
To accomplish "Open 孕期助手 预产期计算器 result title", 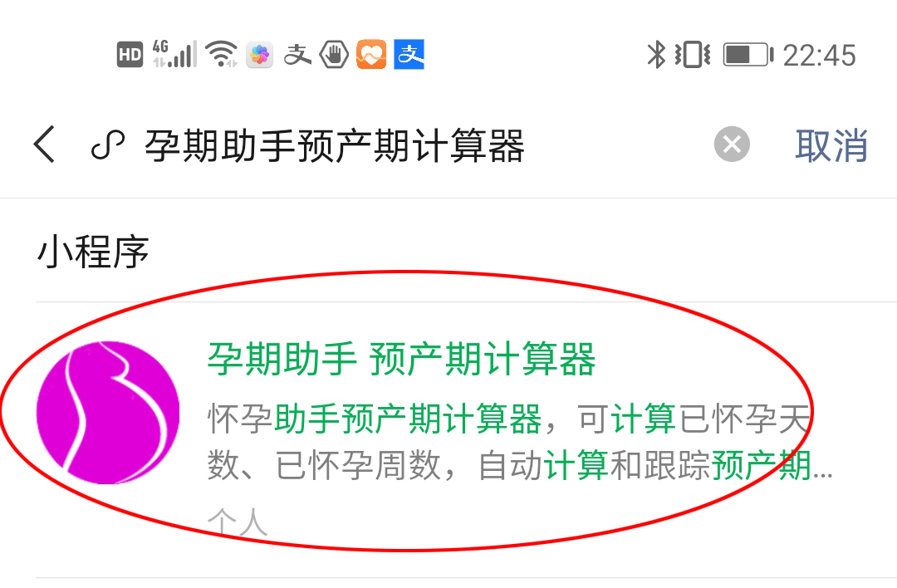I will pos(402,360).
